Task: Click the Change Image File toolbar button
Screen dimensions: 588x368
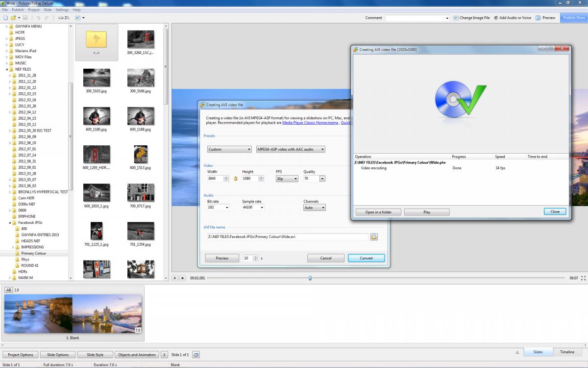Action: pyautogui.click(x=471, y=18)
